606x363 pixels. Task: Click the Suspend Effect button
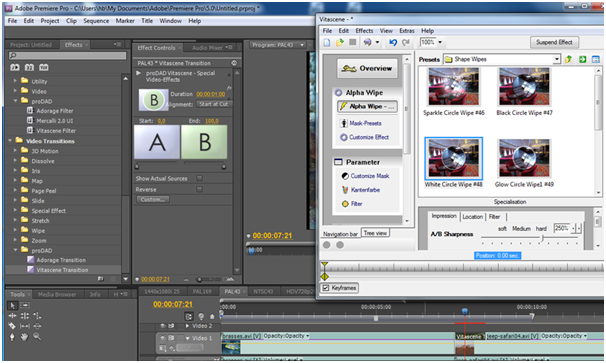pos(554,42)
